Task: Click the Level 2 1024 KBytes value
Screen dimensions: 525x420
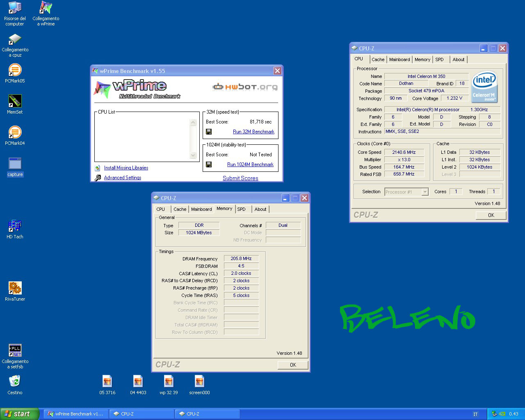Action: click(x=479, y=167)
